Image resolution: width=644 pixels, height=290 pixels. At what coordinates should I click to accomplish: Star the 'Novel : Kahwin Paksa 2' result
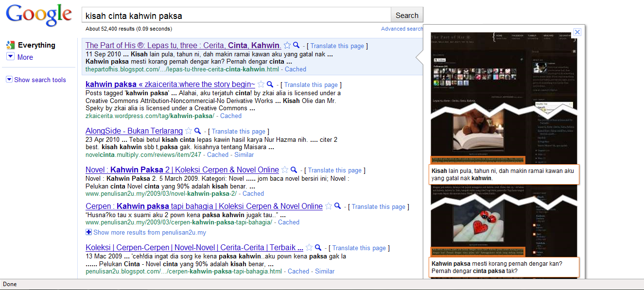click(285, 170)
